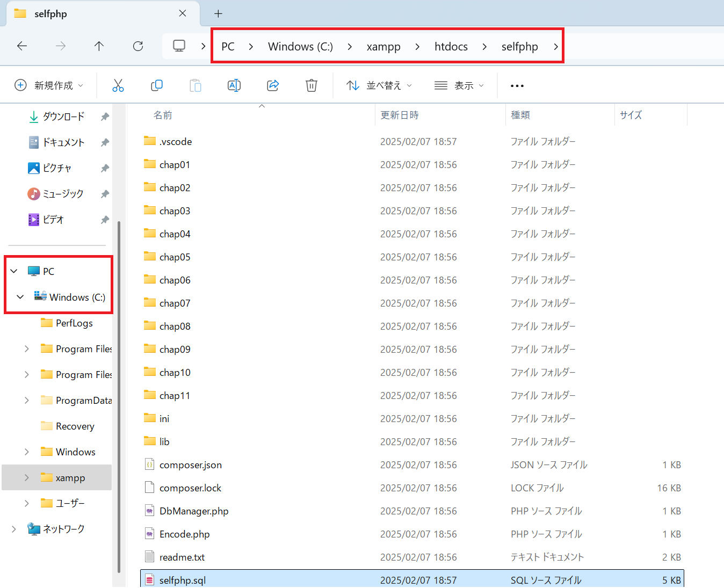
Task: Open ピクチャ in quick access
Action: tap(50, 168)
